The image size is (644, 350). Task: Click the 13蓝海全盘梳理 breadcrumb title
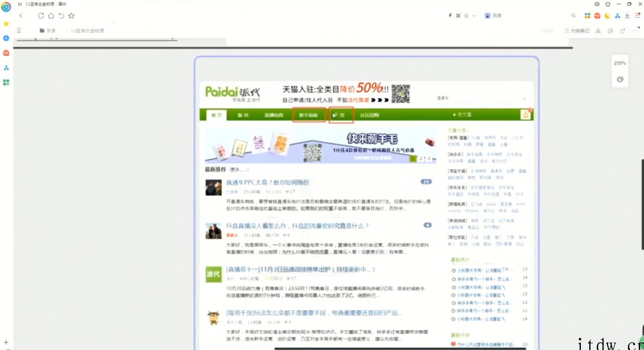87,31
